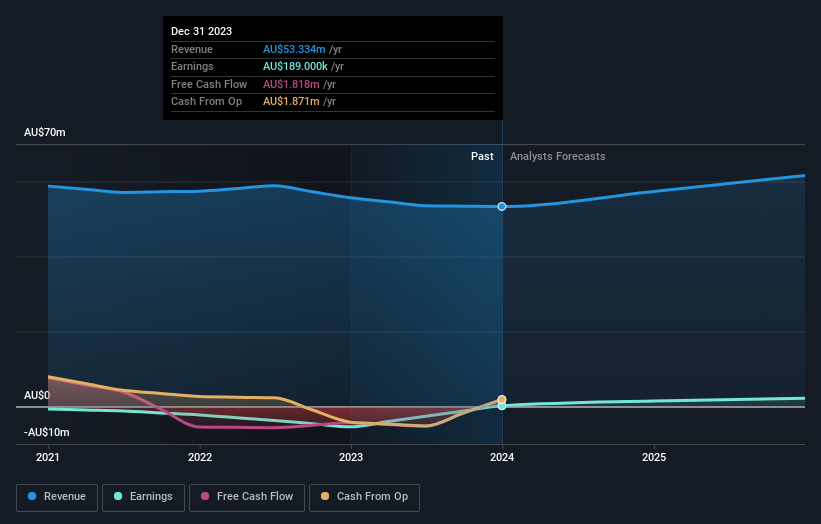
Task: Click the 2021 x-axis label
Action: click(48, 458)
